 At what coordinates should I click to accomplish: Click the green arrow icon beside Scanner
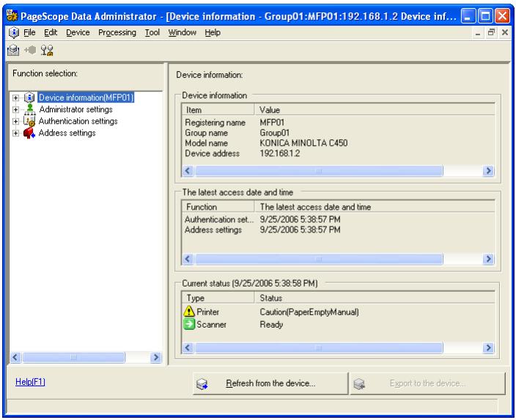coord(189,324)
